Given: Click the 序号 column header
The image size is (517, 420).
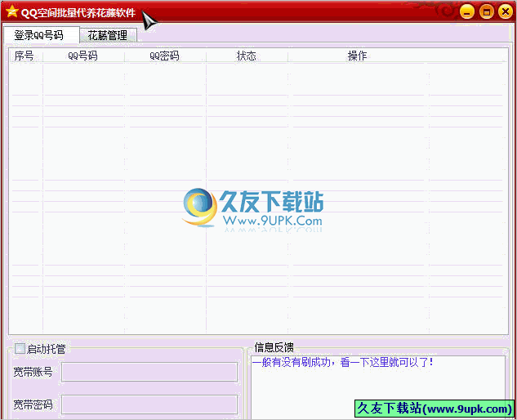Looking at the screenshot, I should [25, 56].
